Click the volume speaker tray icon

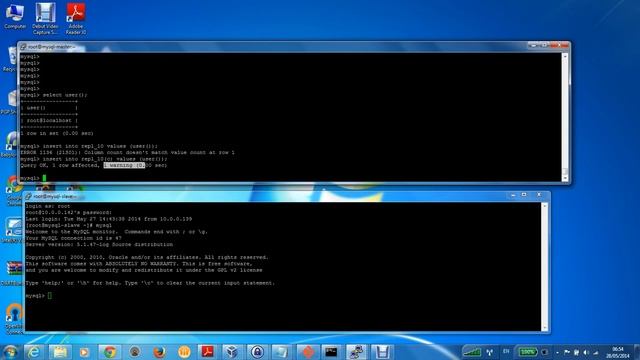(x=586, y=352)
